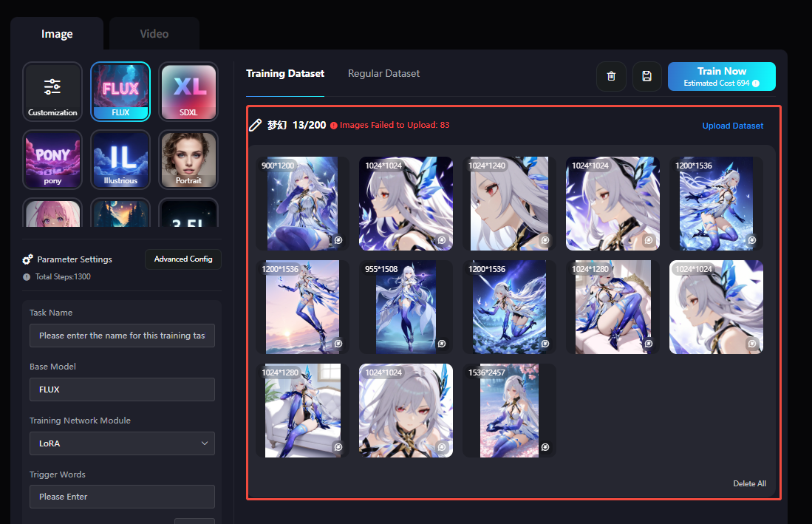Click Delete All images
The image size is (812, 524).
749,483
